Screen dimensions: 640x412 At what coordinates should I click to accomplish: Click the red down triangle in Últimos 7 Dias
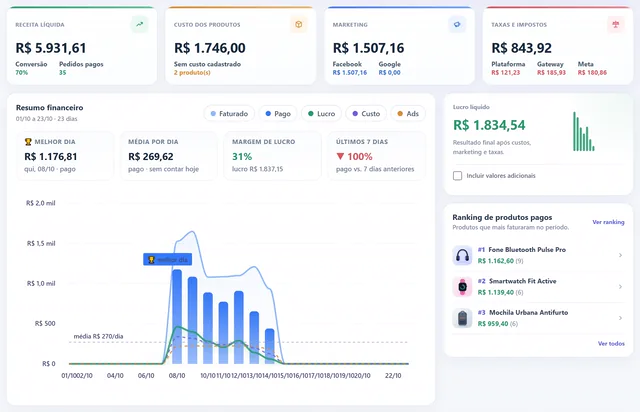[340, 156]
